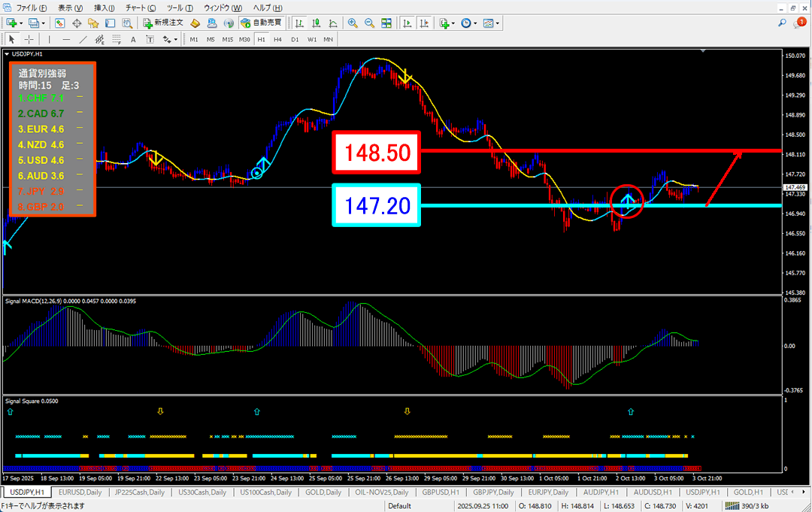Open the チャート (Chart) menu
Viewport: 812px width, 512px height.
(136, 7)
